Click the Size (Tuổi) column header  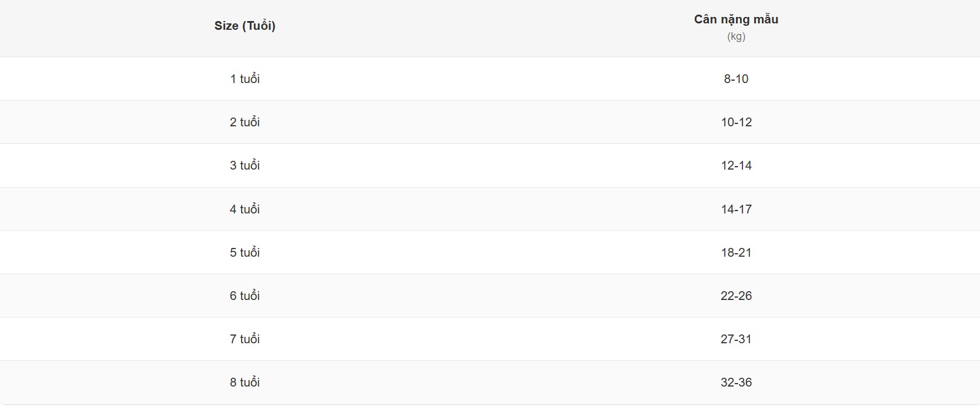pyautogui.click(x=245, y=26)
